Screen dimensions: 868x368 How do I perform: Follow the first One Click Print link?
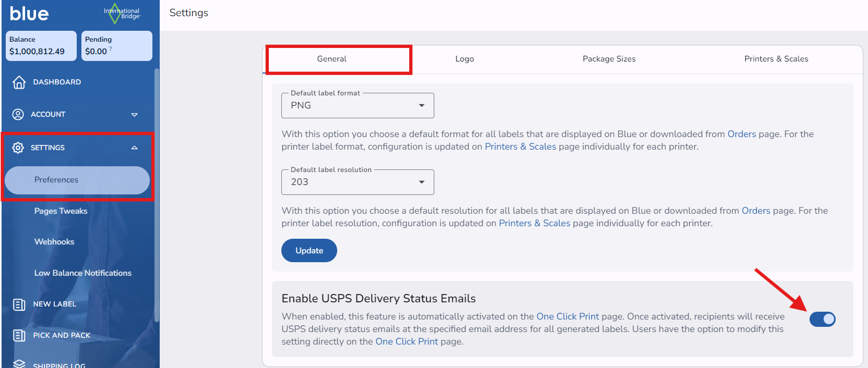click(x=567, y=316)
